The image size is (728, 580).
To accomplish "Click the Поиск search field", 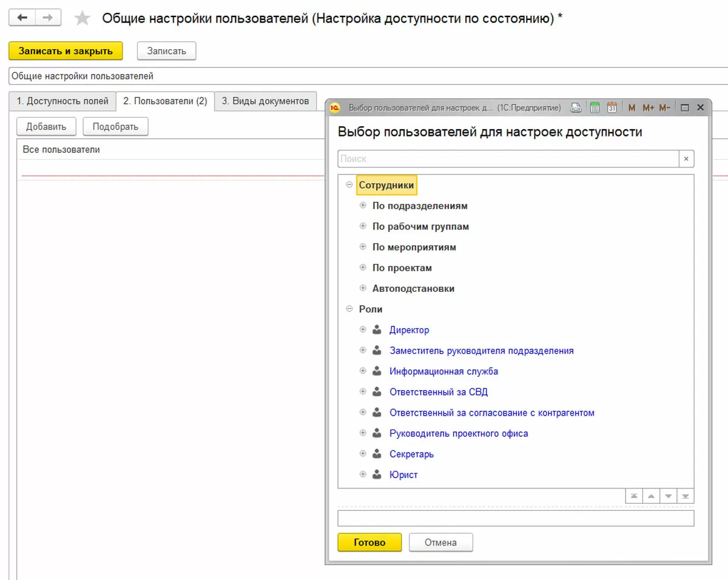I will pyautogui.click(x=508, y=159).
